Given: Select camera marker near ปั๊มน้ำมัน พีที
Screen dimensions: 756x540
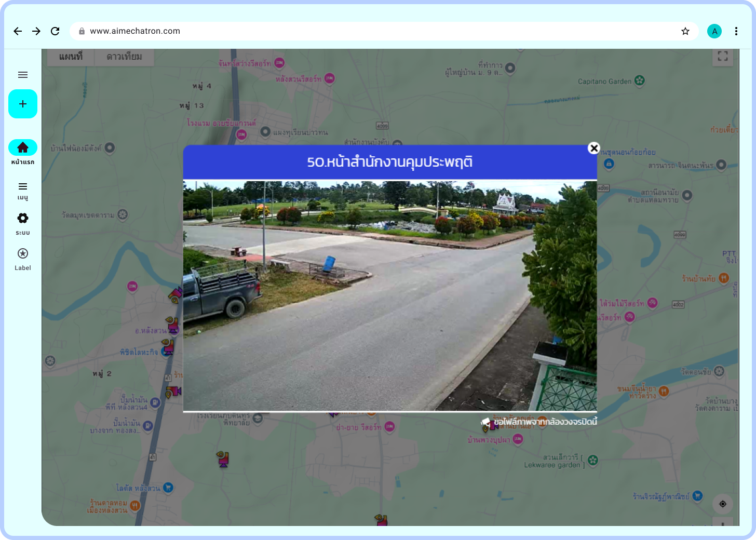Looking at the screenshot, I should pos(173,391).
